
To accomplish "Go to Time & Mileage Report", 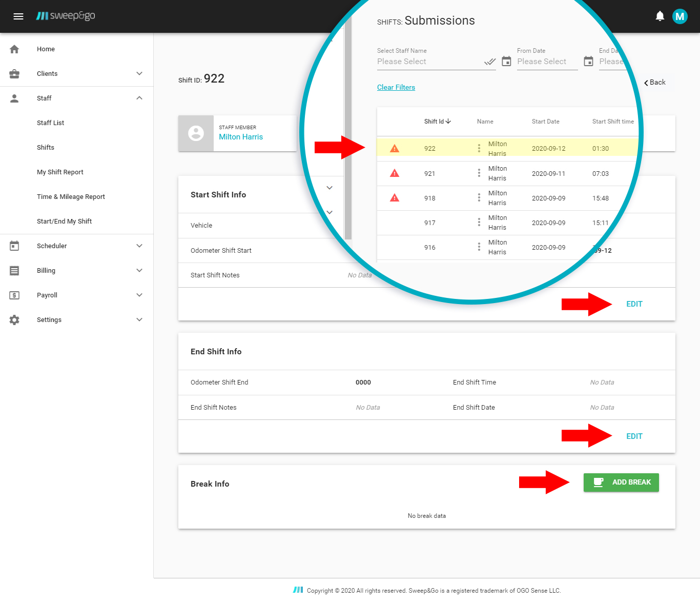I will [x=71, y=197].
